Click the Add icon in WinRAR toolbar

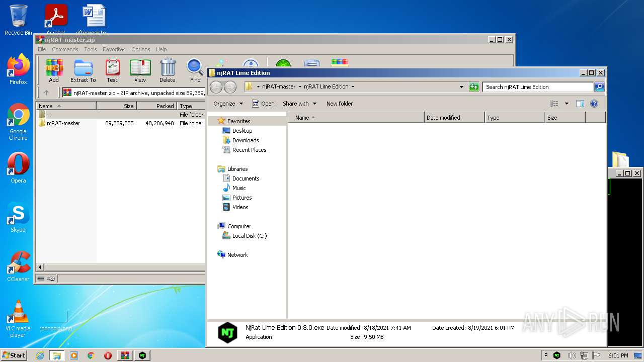click(54, 71)
